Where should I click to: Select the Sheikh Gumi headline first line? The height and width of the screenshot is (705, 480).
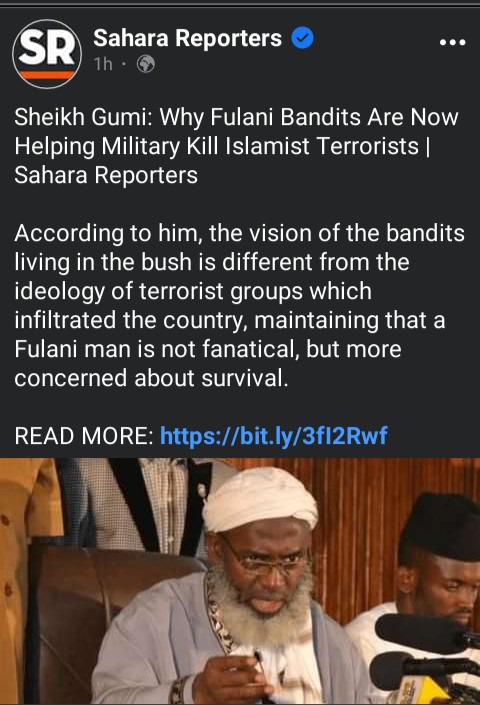click(x=236, y=118)
